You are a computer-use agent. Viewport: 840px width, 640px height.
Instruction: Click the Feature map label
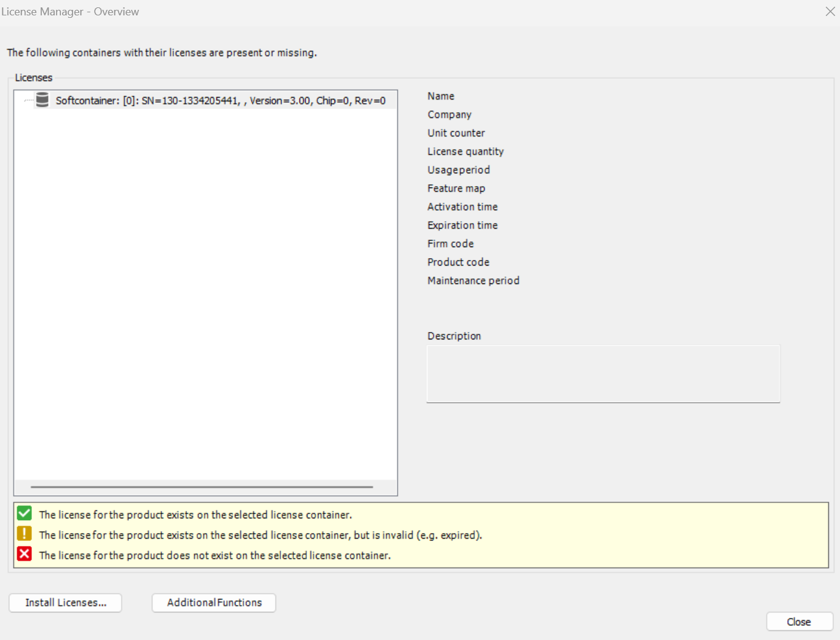click(x=456, y=188)
